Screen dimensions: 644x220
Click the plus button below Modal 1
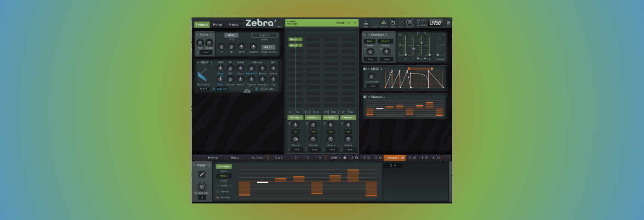(x=247, y=91)
